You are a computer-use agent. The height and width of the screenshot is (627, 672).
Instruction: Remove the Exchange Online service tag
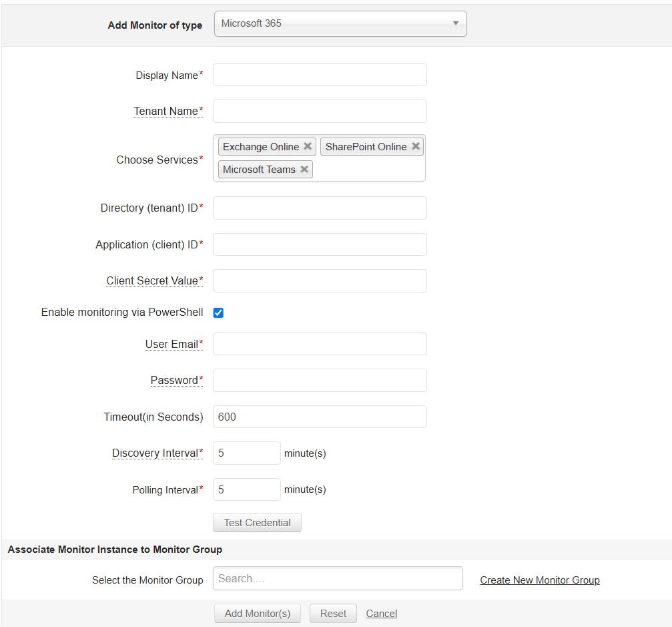308,146
